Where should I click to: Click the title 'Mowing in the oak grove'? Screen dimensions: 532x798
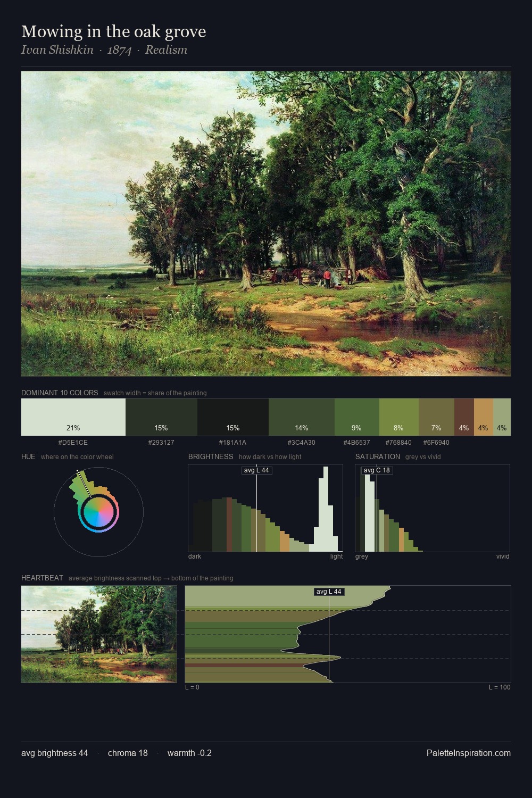coord(114,32)
